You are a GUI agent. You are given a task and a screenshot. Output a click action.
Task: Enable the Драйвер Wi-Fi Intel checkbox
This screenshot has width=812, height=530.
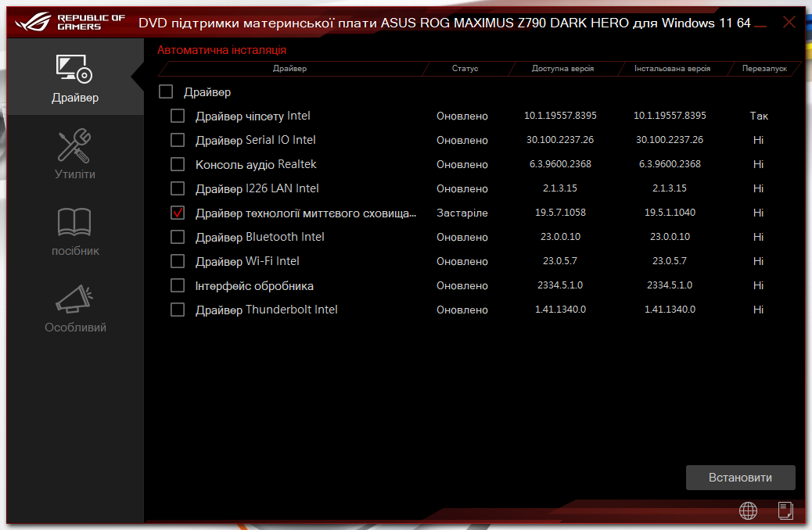177,260
